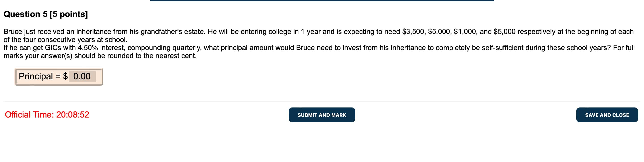
Task: Click the Official Time display
Action: click(47, 114)
